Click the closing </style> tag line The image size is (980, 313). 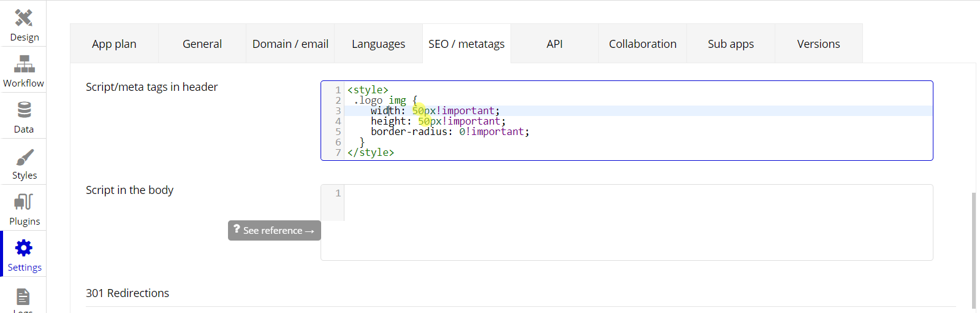tap(371, 152)
